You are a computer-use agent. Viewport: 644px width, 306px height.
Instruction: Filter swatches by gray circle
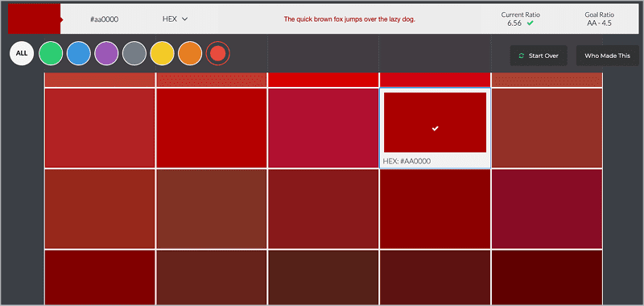134,53
